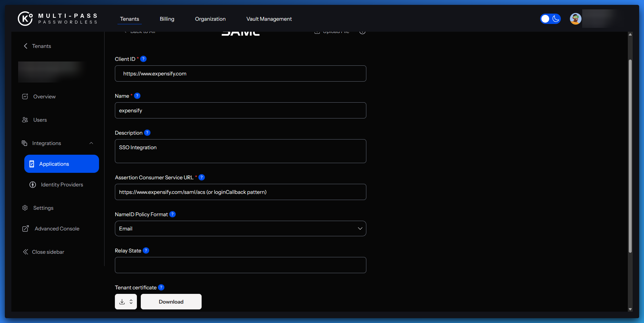Show help for Assertion Consumer Service URL

click(x=202, y=177)
